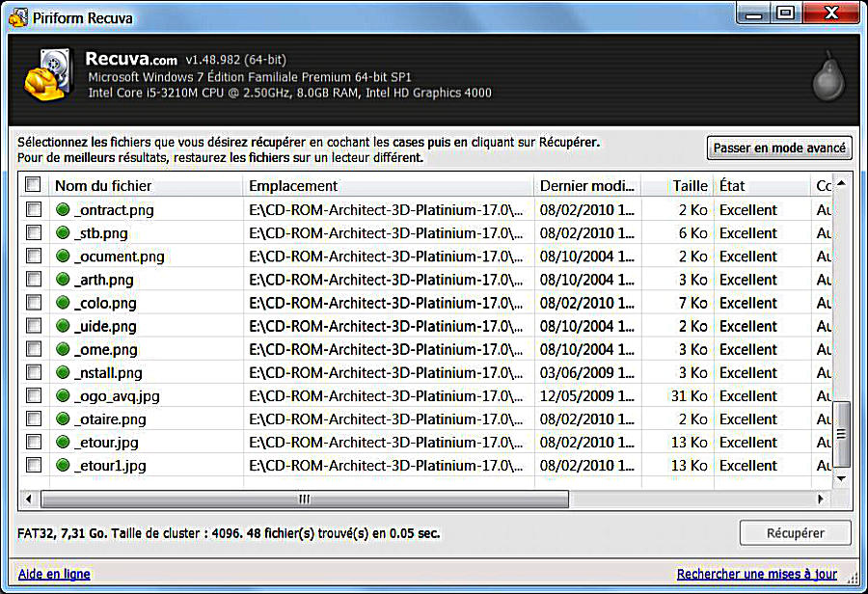The height and width of the screenshot is (594, 868).
Task: Sort by Taille column header
Action: point(678,186)
